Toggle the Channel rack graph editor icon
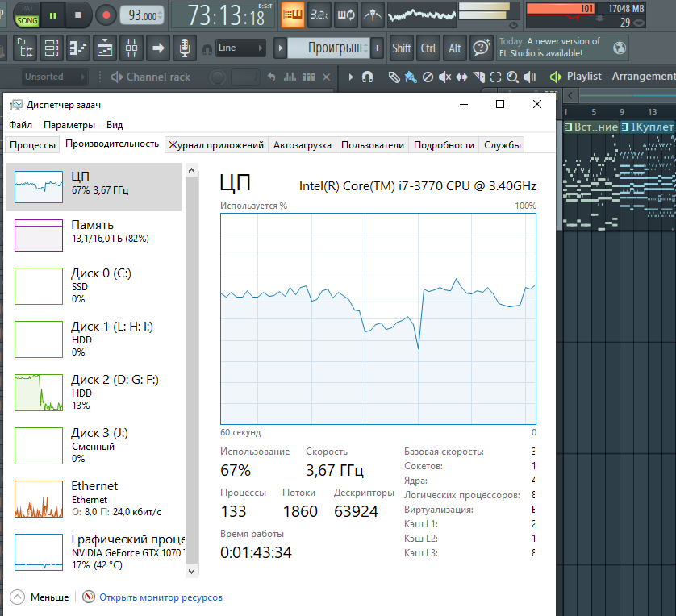 (290, 77)
